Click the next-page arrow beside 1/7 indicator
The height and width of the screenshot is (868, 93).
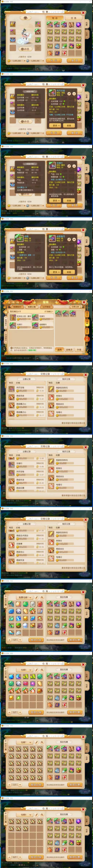coord(20,640)
